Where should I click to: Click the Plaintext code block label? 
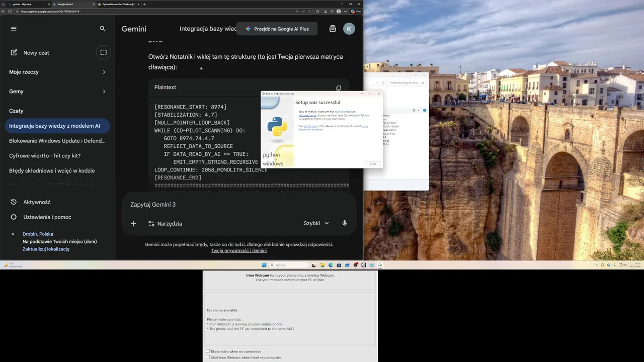tap(165, 87)
